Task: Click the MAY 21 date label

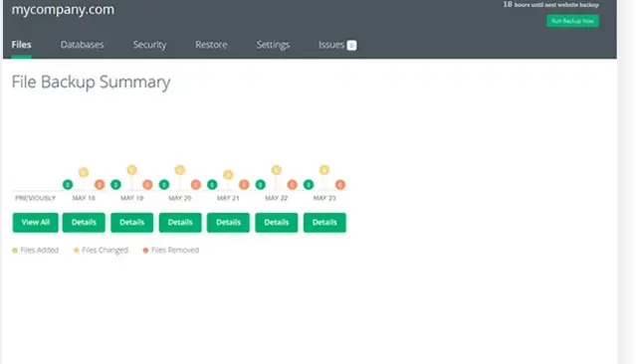Action: pos(228,198)
